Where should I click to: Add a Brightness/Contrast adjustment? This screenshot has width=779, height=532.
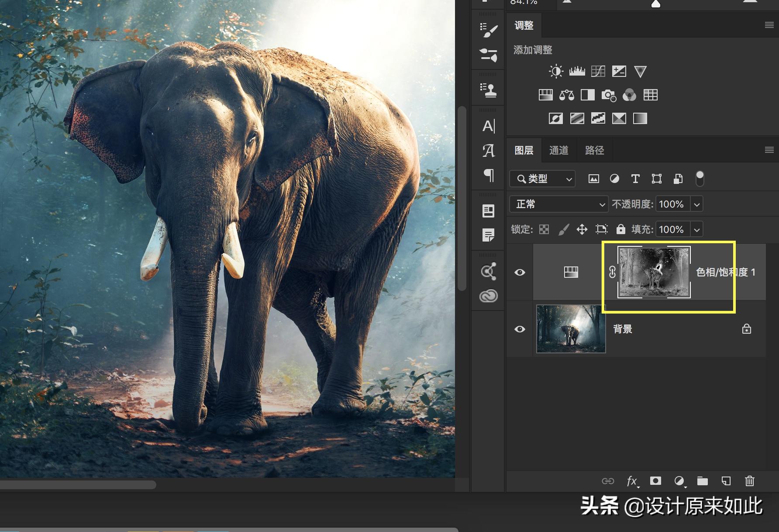pos(556,71)
